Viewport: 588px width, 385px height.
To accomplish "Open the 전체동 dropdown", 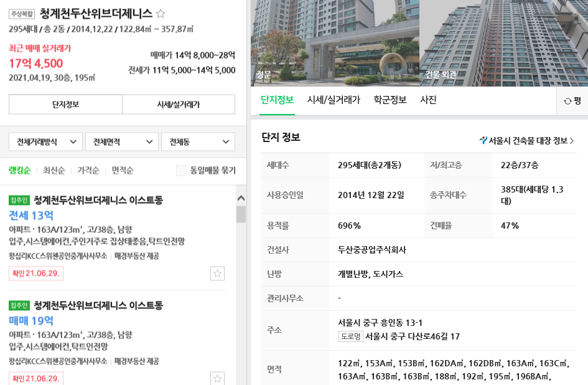I will click(x=198, y=141).
